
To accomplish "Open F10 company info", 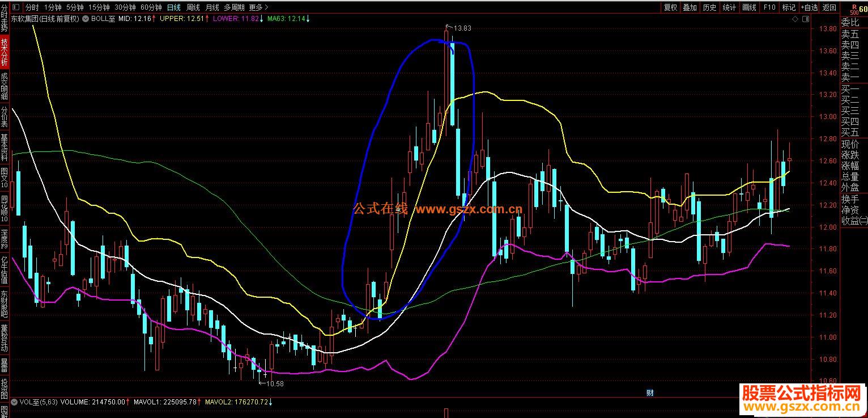I will pos(769,7).
